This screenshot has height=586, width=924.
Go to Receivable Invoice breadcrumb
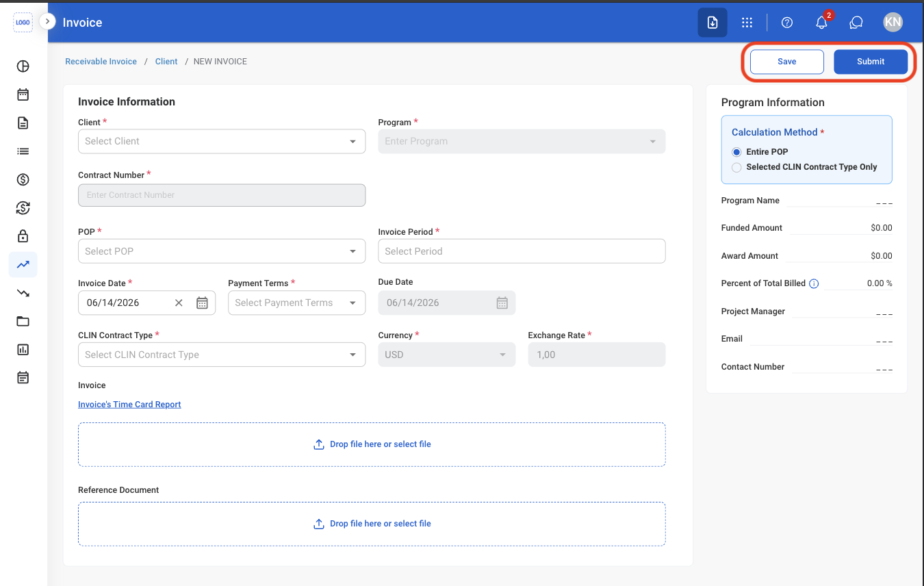click(101, 62)
